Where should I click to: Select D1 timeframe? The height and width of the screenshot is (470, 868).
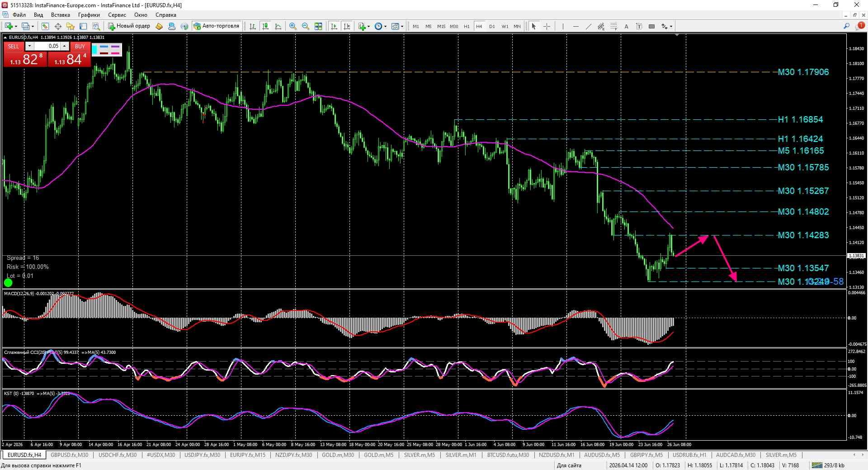tap(492, 26)
